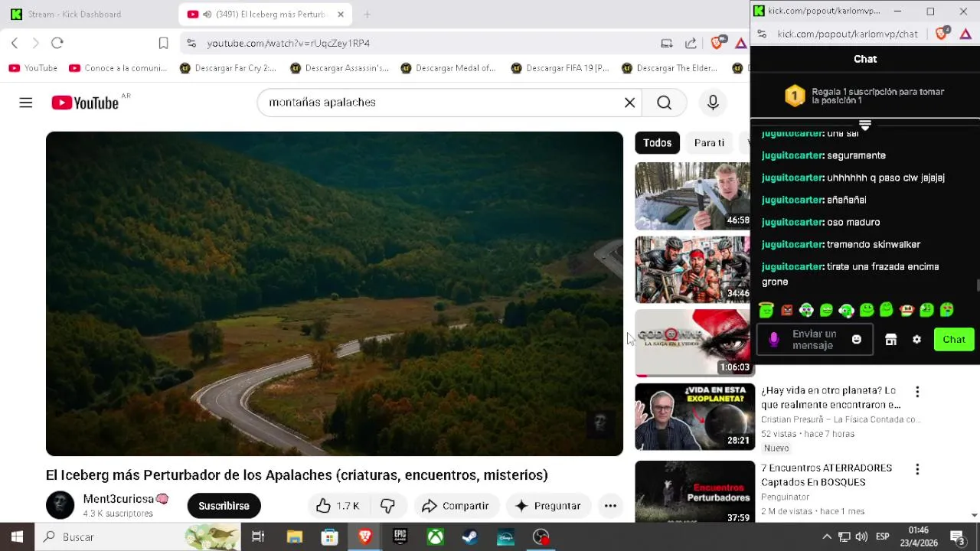
Task: Click the OBS Studio taskbar icon
Action: [x=541, y=537]
